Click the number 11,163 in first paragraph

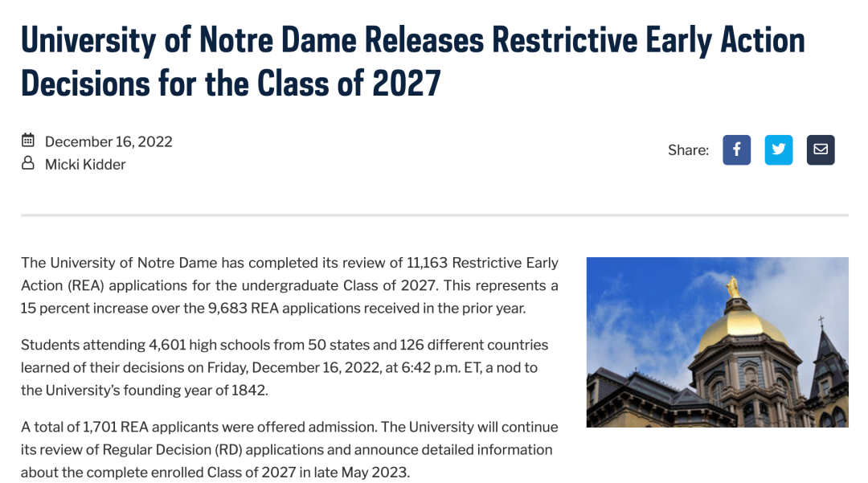pos(427,263)
